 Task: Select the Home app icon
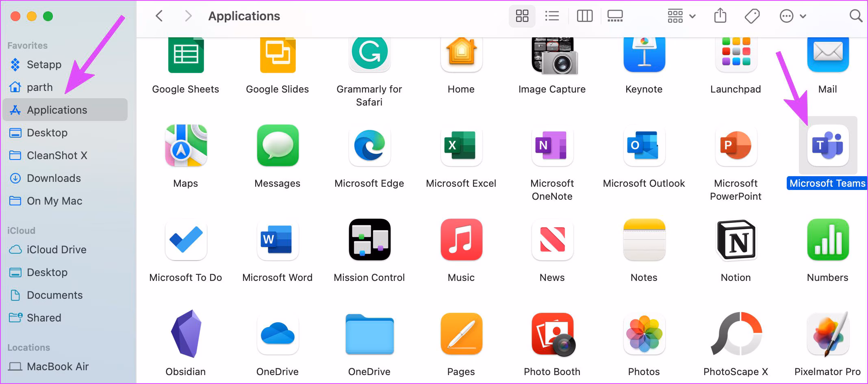click(x=461, y=54)
